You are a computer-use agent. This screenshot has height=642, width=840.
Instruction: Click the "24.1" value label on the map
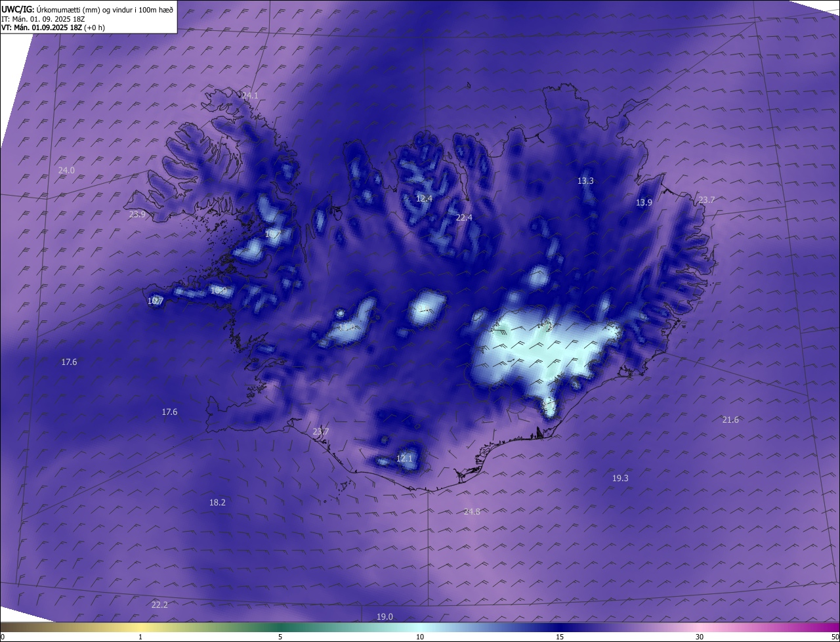(250, 95)
